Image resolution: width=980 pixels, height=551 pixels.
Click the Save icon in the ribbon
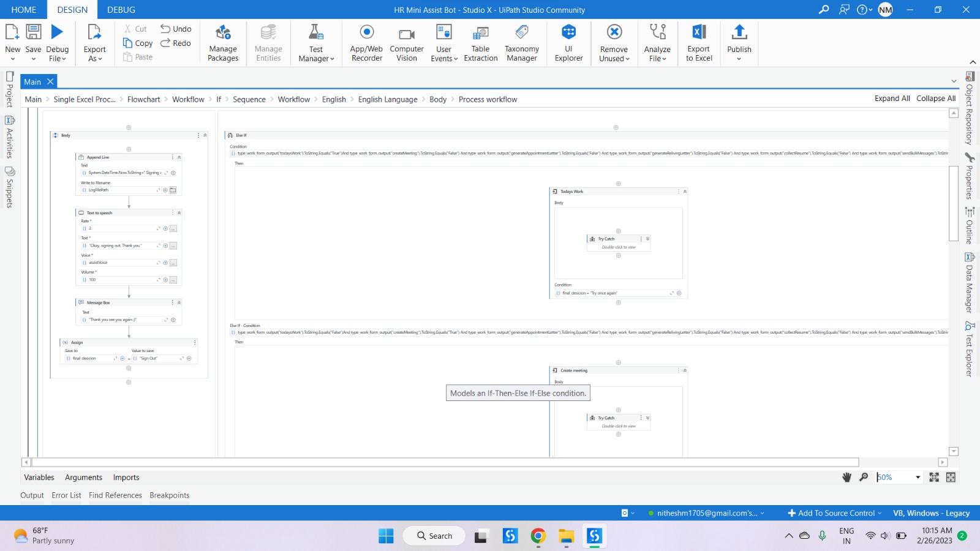[33, 32]
